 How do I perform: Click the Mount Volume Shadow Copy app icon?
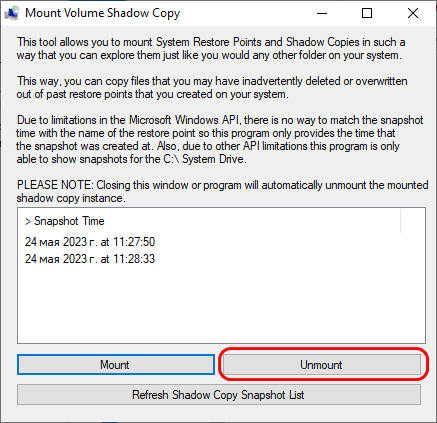tap(12, 13)
